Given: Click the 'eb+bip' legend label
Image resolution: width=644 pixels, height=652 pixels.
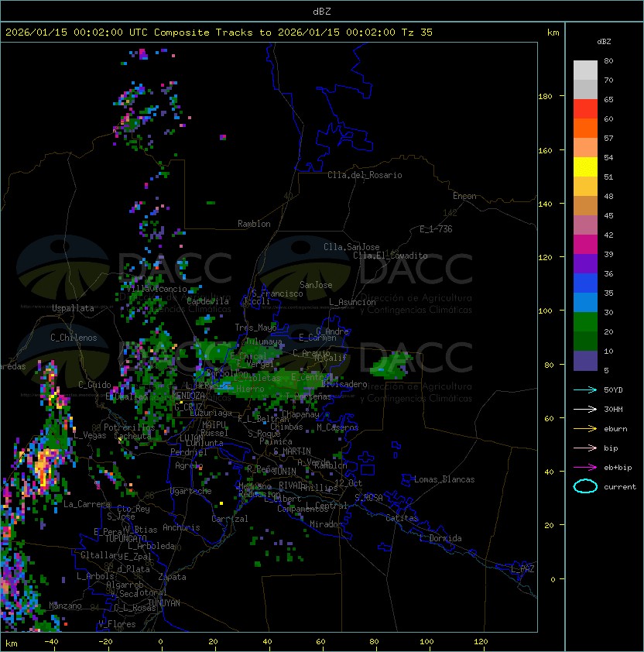Looking at the screenshot, I should (618, 468).
